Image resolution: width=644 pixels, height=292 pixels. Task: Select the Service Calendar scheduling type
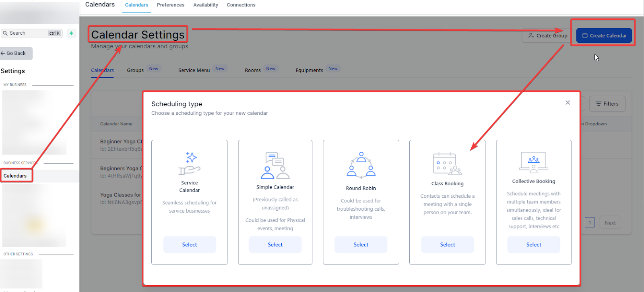[190, 244]
